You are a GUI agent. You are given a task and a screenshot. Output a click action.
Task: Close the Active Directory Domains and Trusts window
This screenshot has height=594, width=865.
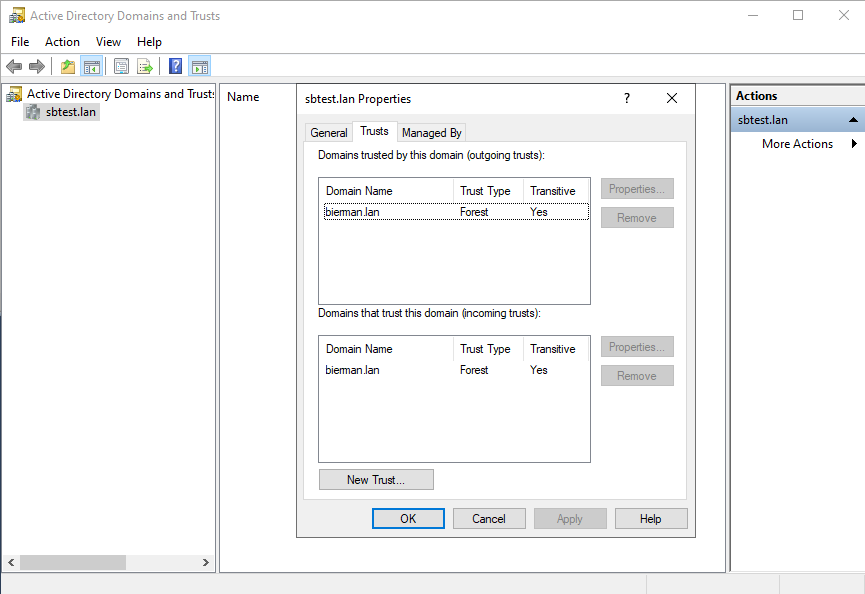pyautogui.click(x=843, y=15)
